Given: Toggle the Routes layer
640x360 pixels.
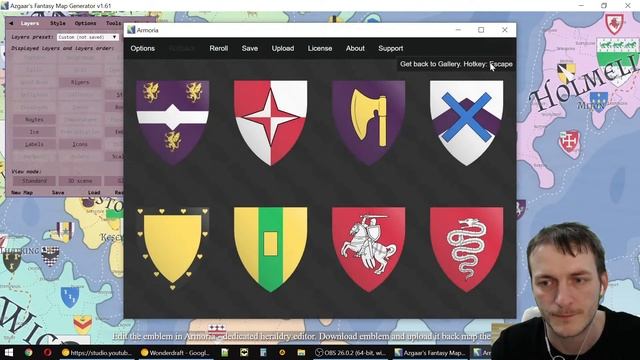Looking at the screenshot, I should pyautogui.click(x=34, y=120).
